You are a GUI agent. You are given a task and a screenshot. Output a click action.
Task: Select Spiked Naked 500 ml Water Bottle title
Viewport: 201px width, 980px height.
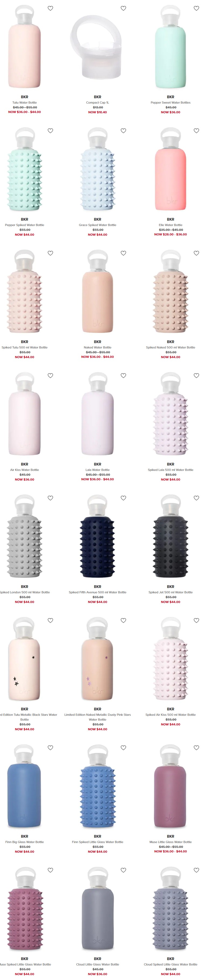click(171, 348)
